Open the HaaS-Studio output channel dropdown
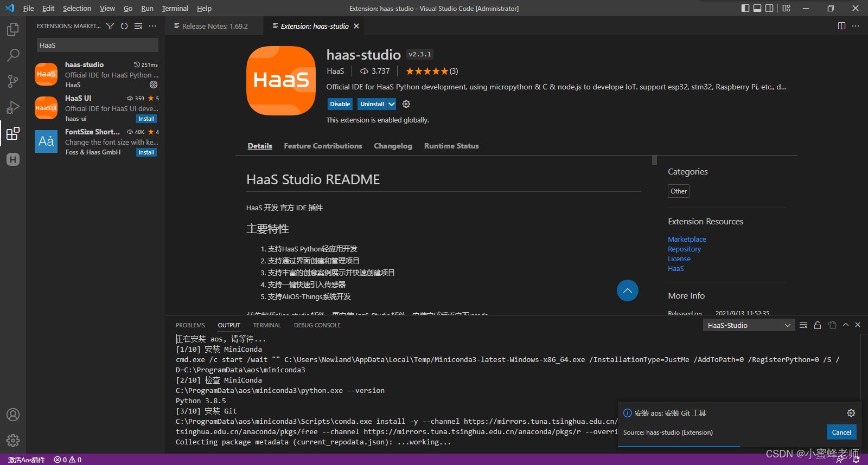The image size is (868, 465). 749,325
